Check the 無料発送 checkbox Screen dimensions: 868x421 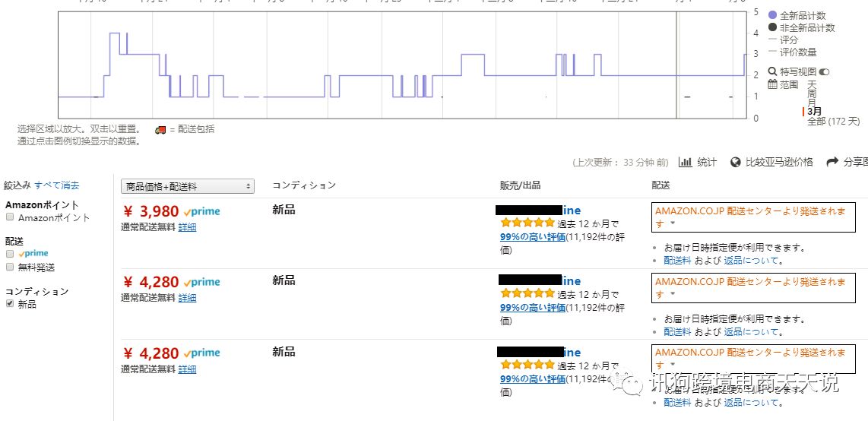coord(10,267)
